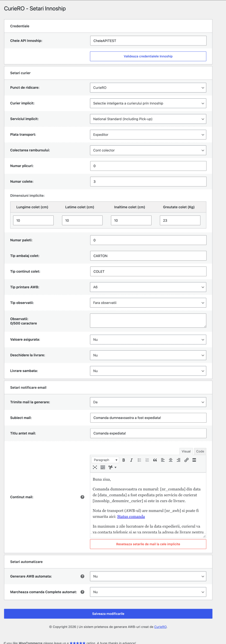Focus the Observatii textarea

click(148, 321)
